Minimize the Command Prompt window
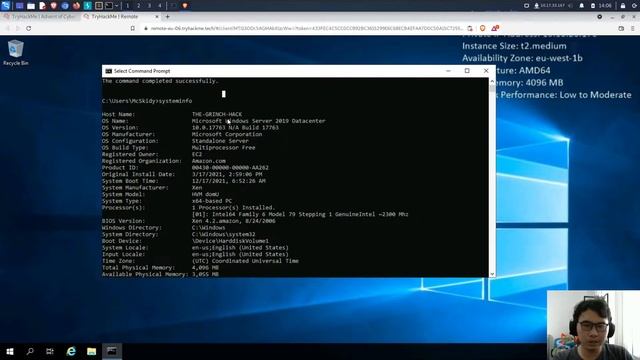Image resolution: width=640 pixels, height=360 pixels. point(448,71)
